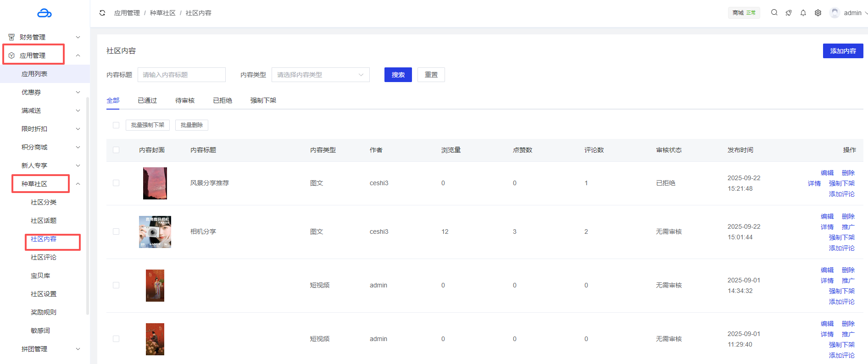The image size is (868, 364).
Task: Click the 内容标题 input field
Action: point(181,75)
